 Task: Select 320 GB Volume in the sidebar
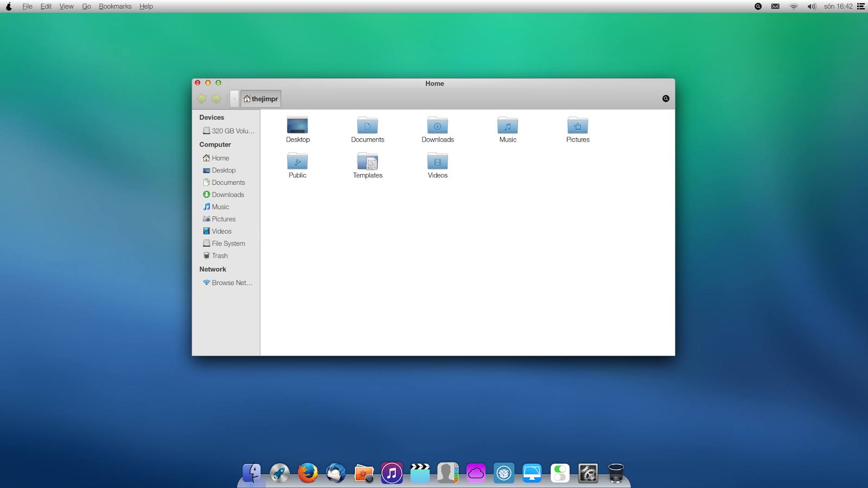(228, 131)
